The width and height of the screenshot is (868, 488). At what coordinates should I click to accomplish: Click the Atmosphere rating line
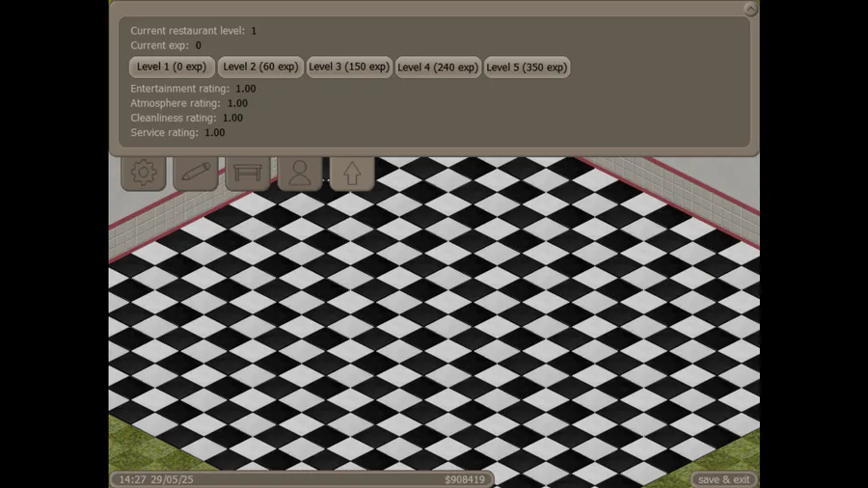pos(189,103)
